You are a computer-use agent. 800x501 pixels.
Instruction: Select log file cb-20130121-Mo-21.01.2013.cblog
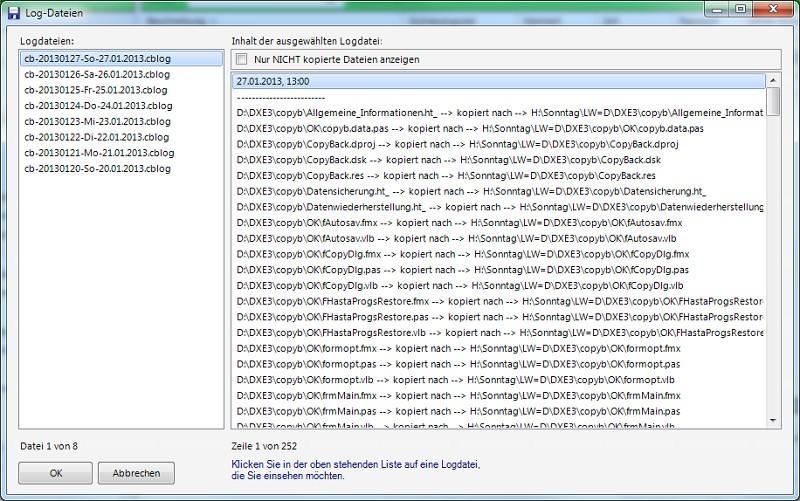[x=98, y=152]
